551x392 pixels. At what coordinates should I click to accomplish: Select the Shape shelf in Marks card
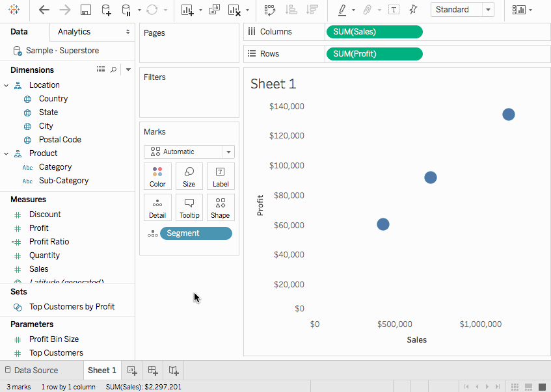coord(221,207)
